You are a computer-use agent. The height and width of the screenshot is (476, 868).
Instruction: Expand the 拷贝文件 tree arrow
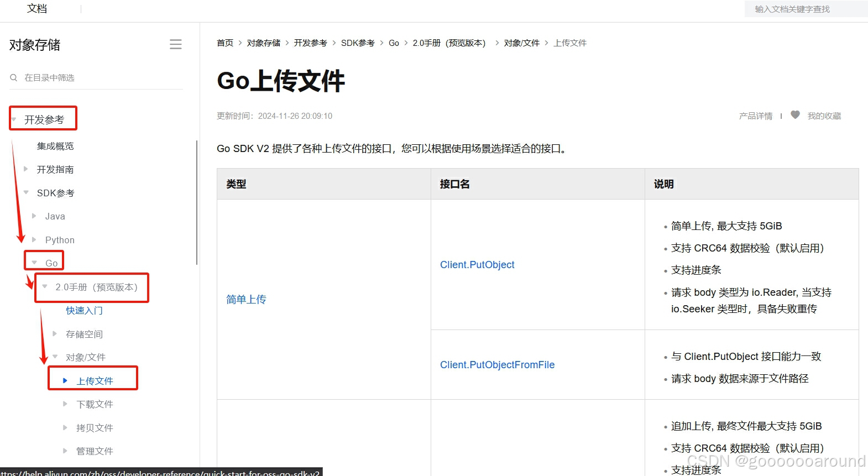click(x=65, y=427)
